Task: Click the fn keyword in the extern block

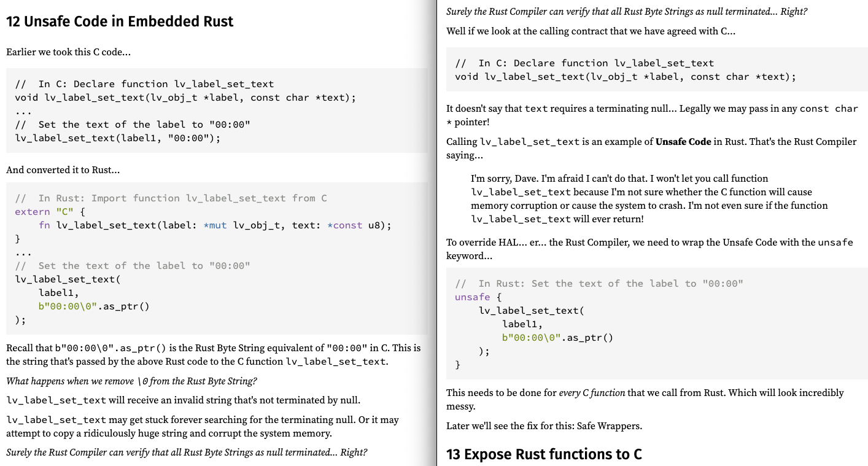Action: [x=44, y=225]
